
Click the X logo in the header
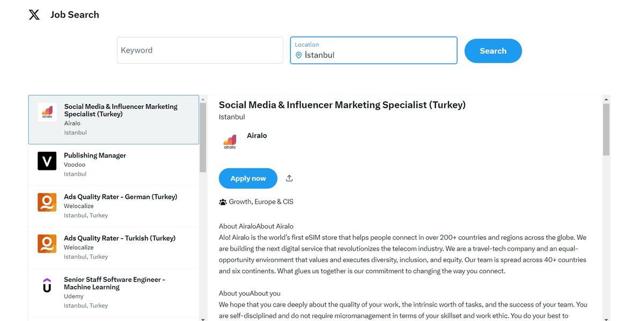[33, 13]
